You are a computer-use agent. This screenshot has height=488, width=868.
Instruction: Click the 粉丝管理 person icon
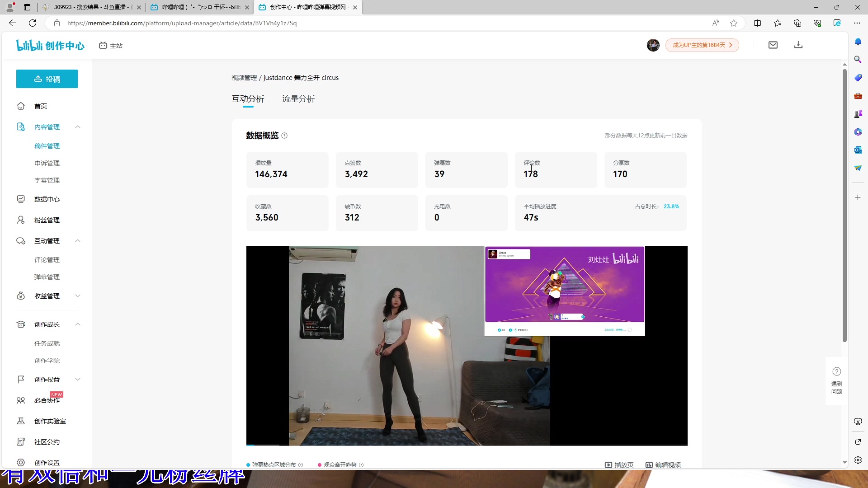[21, 220]
